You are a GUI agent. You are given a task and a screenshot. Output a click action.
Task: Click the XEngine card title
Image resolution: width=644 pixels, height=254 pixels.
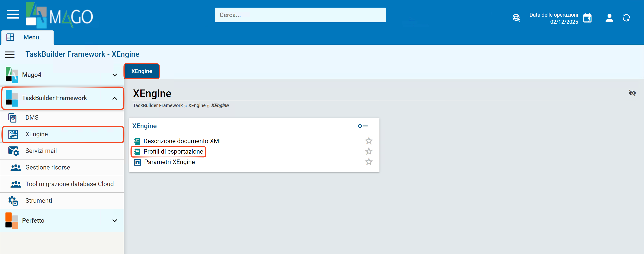pyautogui.click(x=145, y=126)
